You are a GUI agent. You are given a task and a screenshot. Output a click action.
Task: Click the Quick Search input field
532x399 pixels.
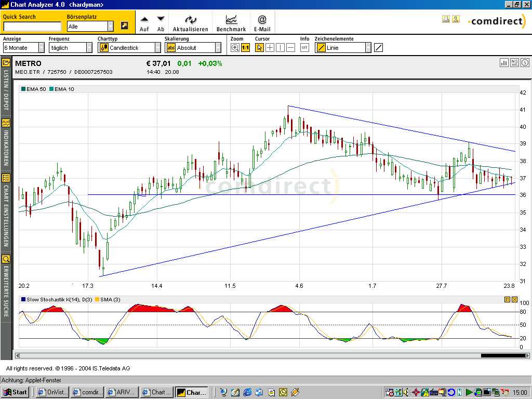pyautogui.click(x=32, y=26)
